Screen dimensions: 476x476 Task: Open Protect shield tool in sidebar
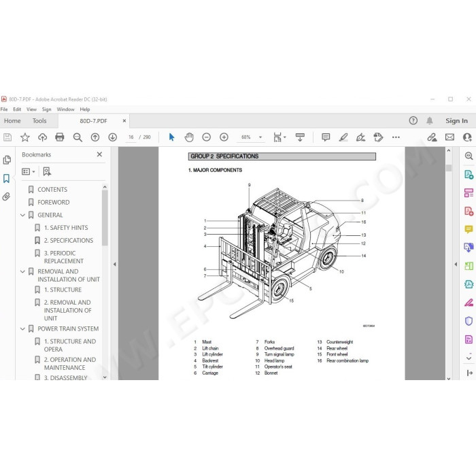[x=469, y=321]
